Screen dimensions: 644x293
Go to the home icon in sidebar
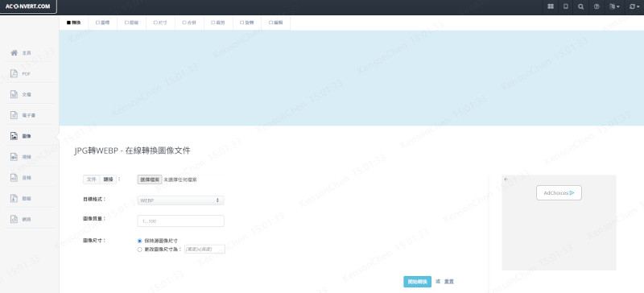[x=14, y=53]
